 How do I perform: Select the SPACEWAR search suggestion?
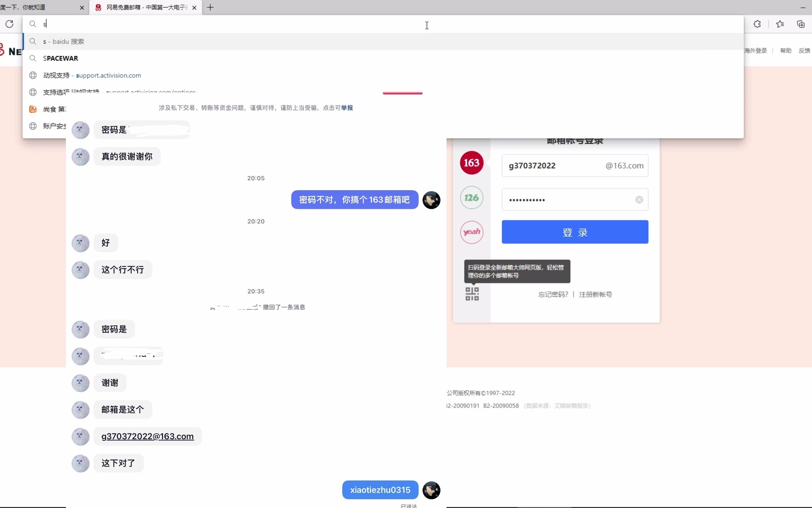[383, 58]
